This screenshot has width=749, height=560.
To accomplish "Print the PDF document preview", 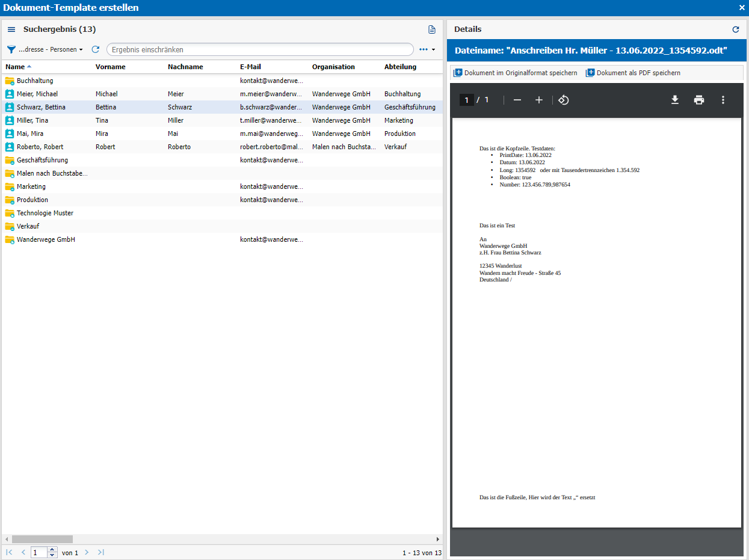I will [699, 100].
